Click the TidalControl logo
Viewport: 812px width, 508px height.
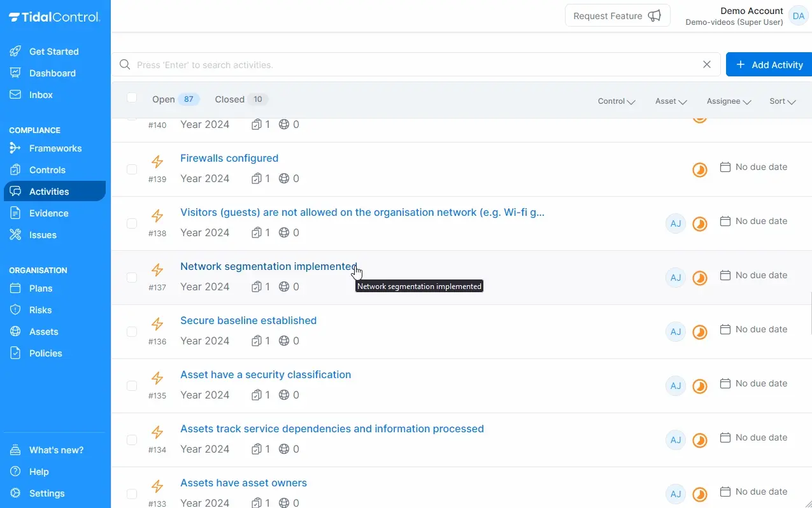54,17
